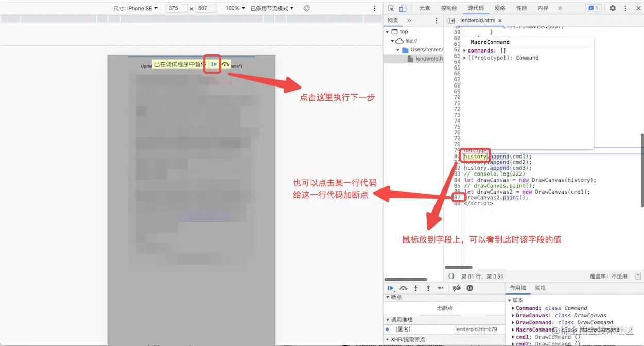Show more navigator tabs chevron
Image resolution: width=644 pixels, height=346 pixels.
pyautogui.click(x=409, y=21)
